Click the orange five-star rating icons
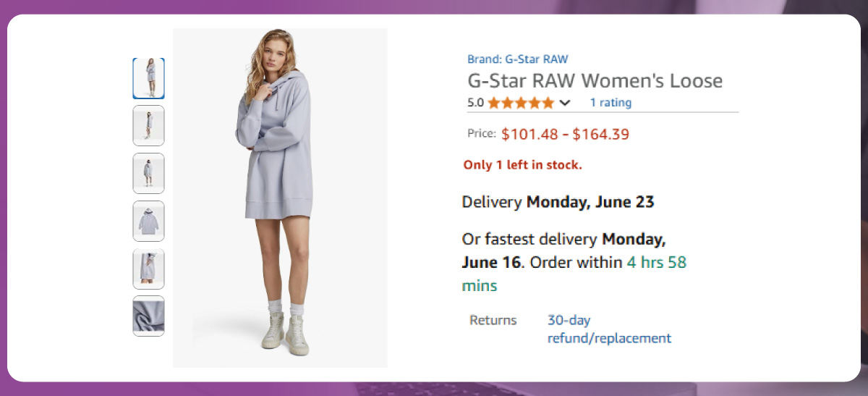Image resolution: width=868 pixels, height=396 pixels. [x=521, y=103]
